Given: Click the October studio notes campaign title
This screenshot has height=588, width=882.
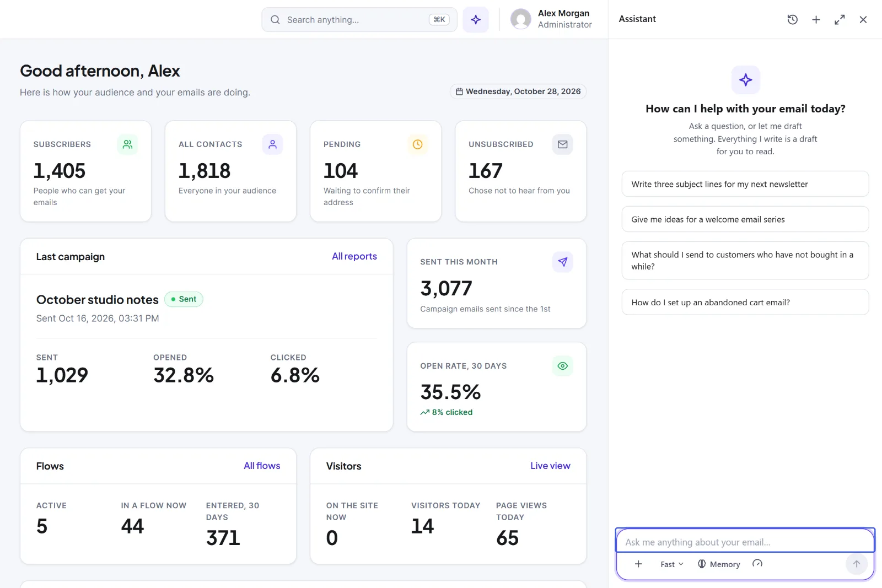Looking at the screenshot, I should pyautogui.click(x=98, y=300).
